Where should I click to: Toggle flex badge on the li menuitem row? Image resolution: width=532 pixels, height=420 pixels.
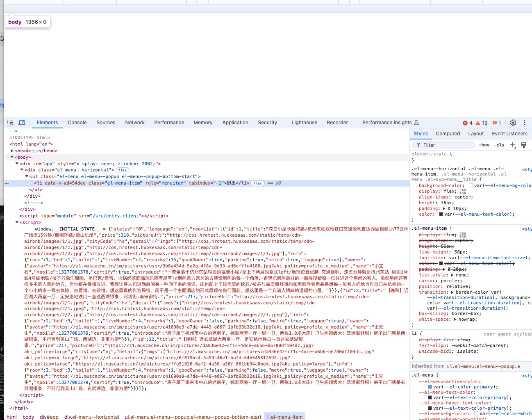click(258, 183)
